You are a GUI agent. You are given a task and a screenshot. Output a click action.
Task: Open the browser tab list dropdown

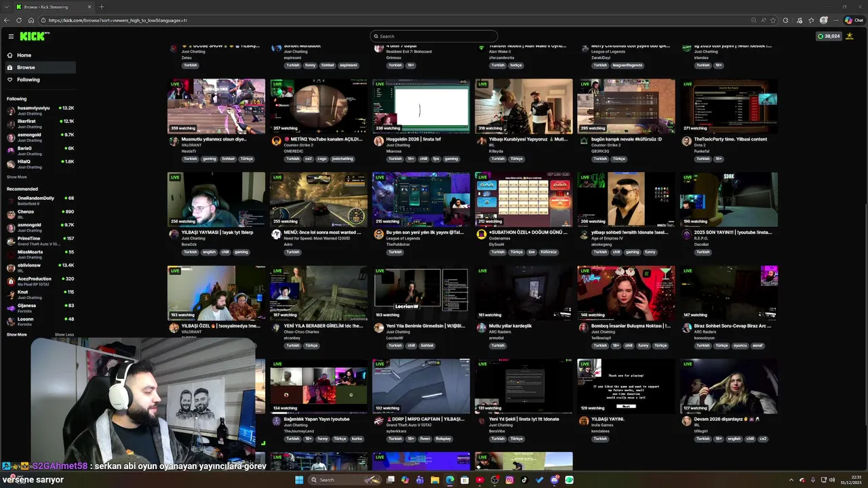click(x=6, y=7)
